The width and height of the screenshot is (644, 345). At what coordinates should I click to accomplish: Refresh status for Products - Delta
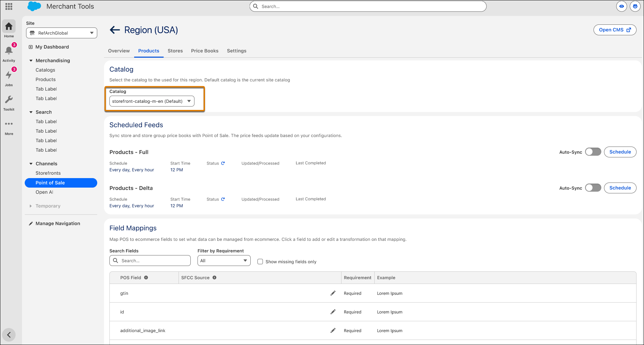click(x=223, y=199)
